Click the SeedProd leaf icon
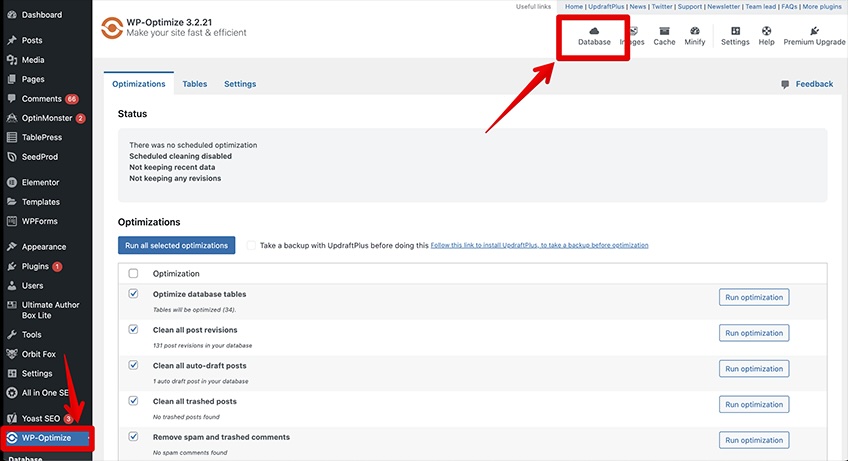The width and height of the screenshot is (848, 461). (x=12, y=157)
